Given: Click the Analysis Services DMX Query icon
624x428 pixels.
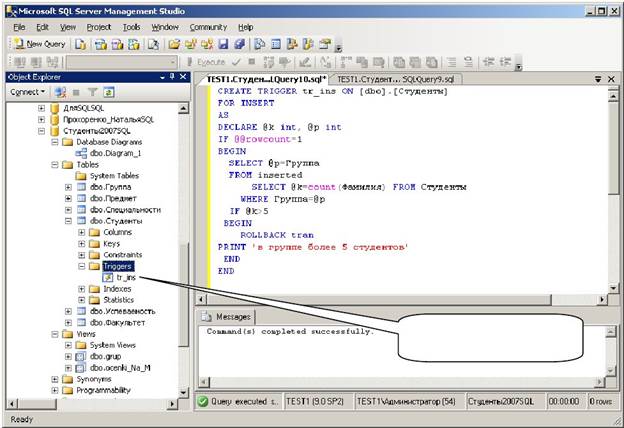Looking at the screenshot, I should click(117, 44).
